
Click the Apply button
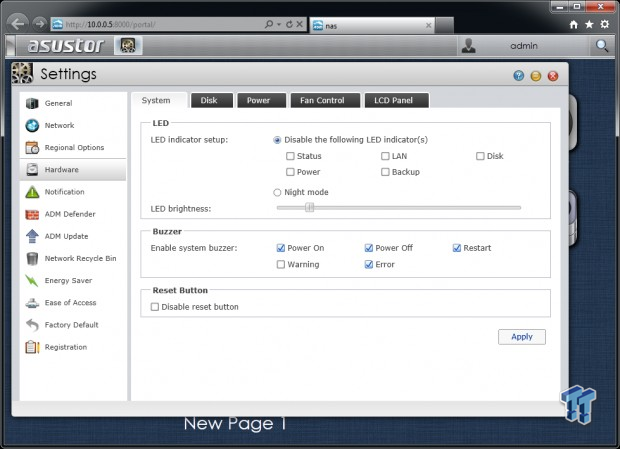(522, 337)
